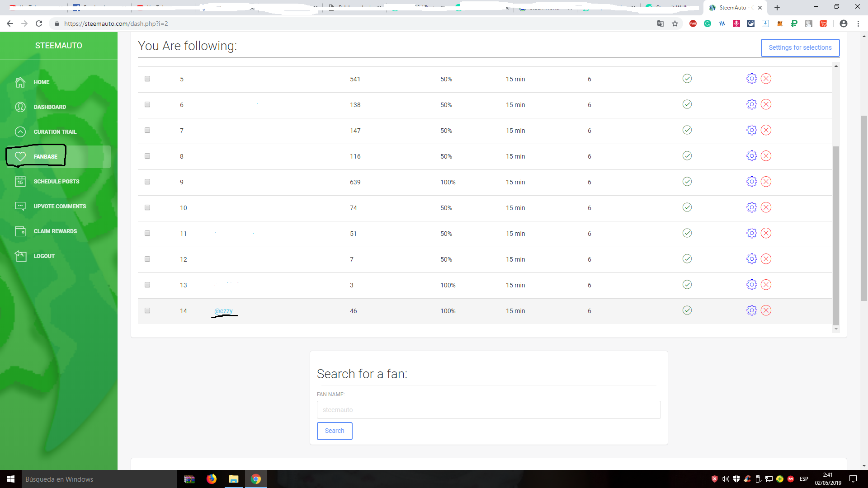Tick the checkbox for row 8
Image resolution: width=868 pixels, height=488 pixels.
(x=147, y=156)
